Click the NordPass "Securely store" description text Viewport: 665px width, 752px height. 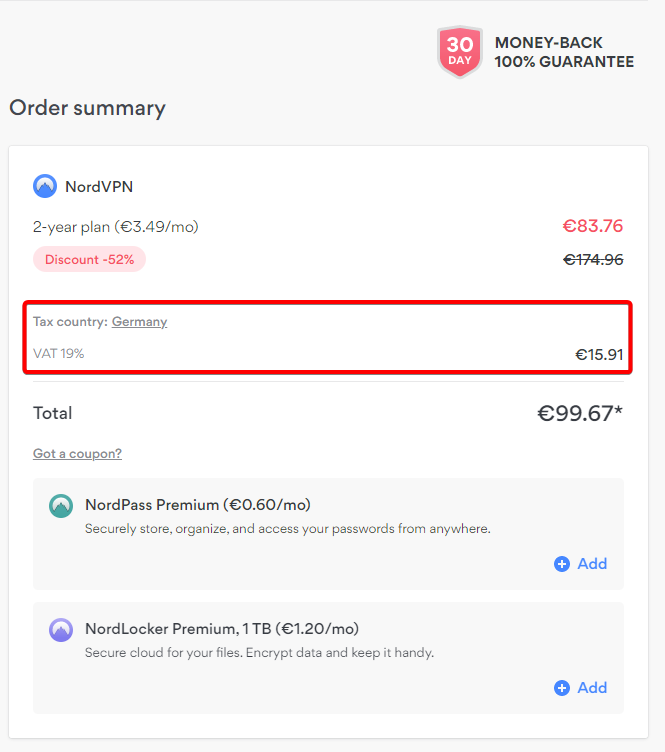click(287, 529)
